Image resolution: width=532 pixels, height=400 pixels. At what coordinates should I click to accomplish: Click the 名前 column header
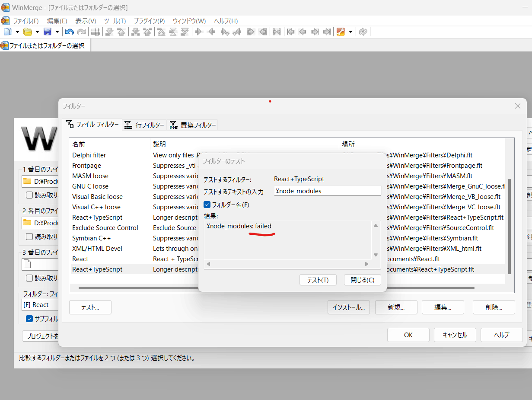110,144
